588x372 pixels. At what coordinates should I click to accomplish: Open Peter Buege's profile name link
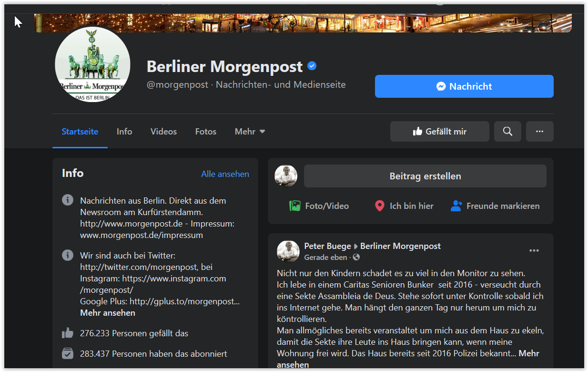tap(327, 246)
